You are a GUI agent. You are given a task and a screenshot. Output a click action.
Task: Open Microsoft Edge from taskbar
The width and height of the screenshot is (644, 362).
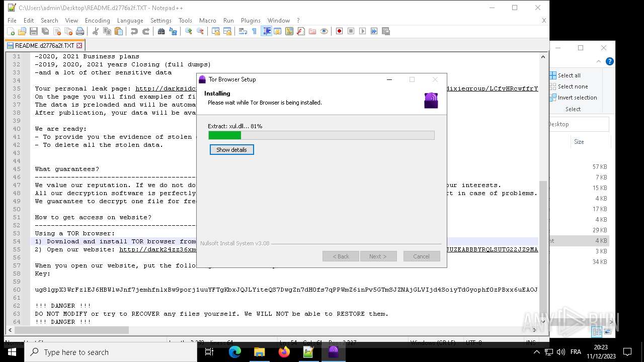[x=235, y=352]
